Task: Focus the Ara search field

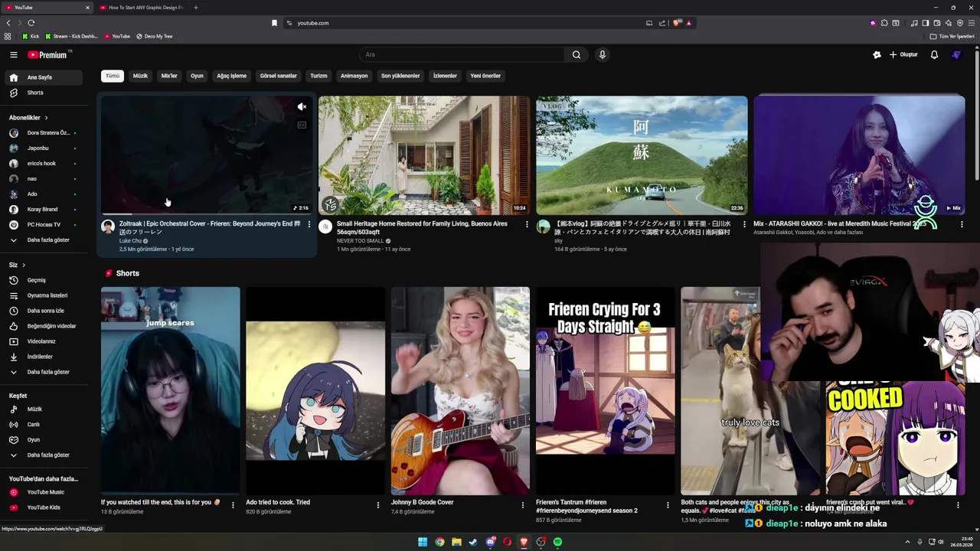Action: click(462, 54)
